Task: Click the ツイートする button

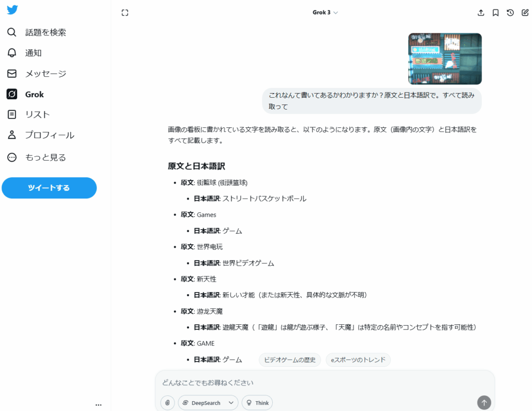Action: pos(49,188)
